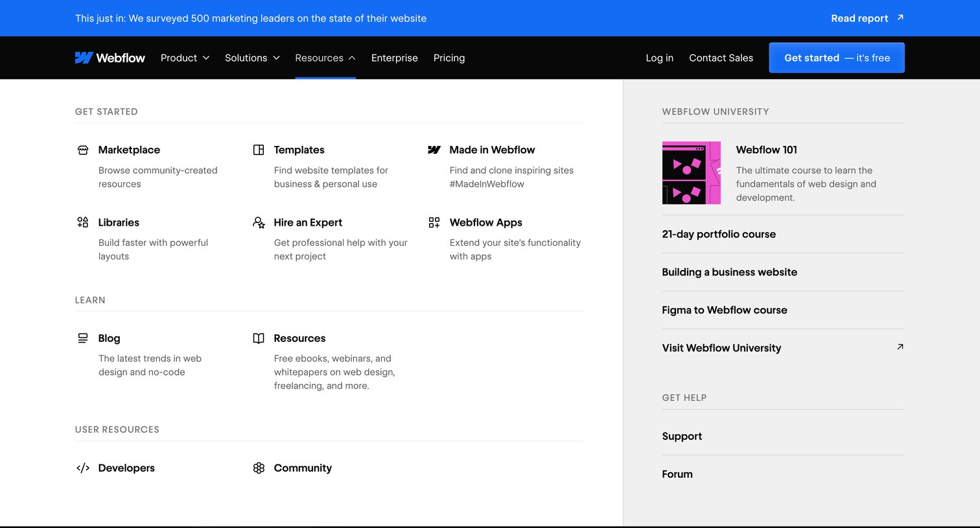
Task: Open the Community user resource link
Action: [303, 468]
